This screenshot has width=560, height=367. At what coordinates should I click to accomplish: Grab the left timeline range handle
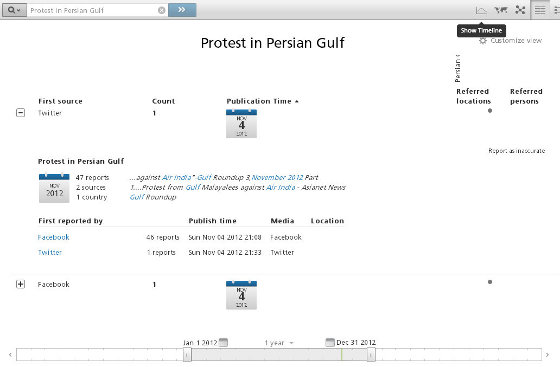coord(187,355)
